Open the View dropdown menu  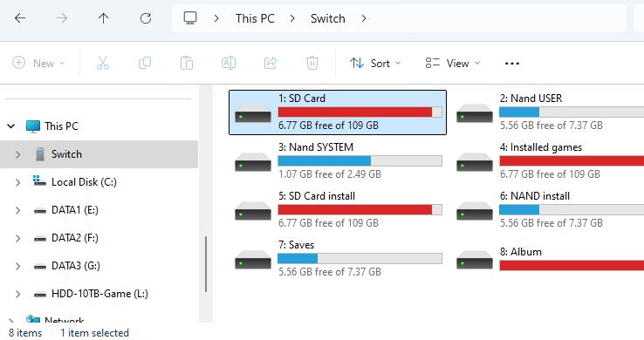453,63
